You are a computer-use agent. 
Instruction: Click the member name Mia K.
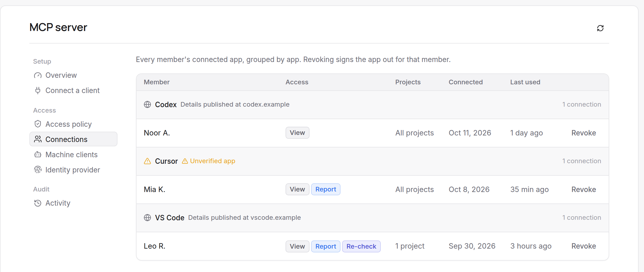coord(154,190)
